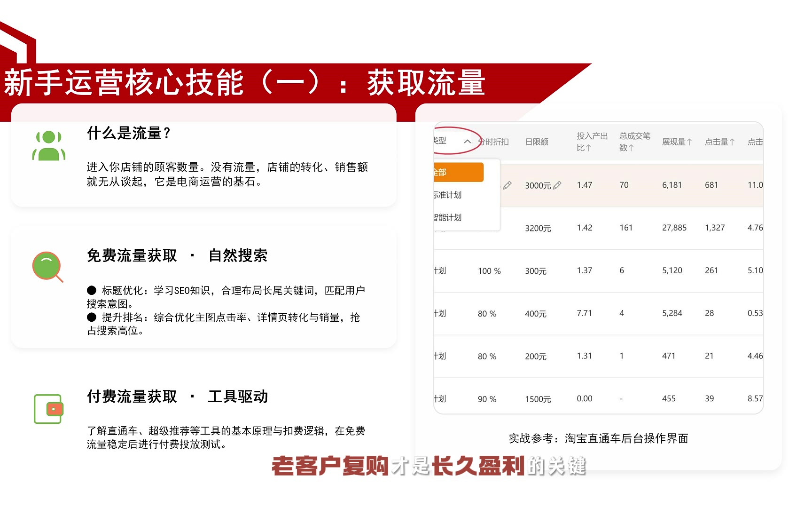Image resolution: width=812 pixels, height=508 pixels.
Task: Click the 5,284 impressions cell
Action: 672,313
